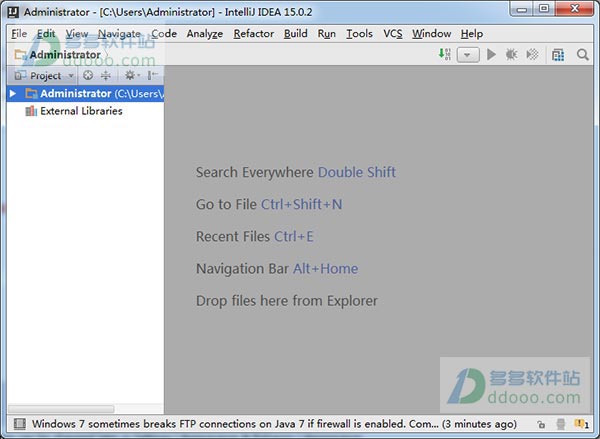Click the Collapse All icon

[x=106, y=75]
